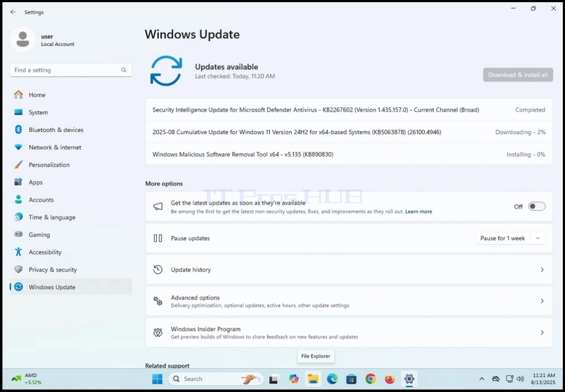
Task: Select Time & language in sidebar
Action: tap(70, 217)
